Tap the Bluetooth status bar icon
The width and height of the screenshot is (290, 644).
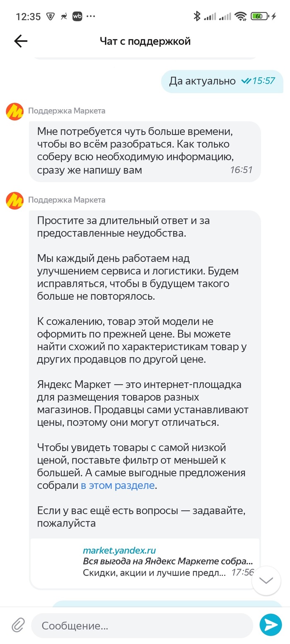click(x=197, y=17)
